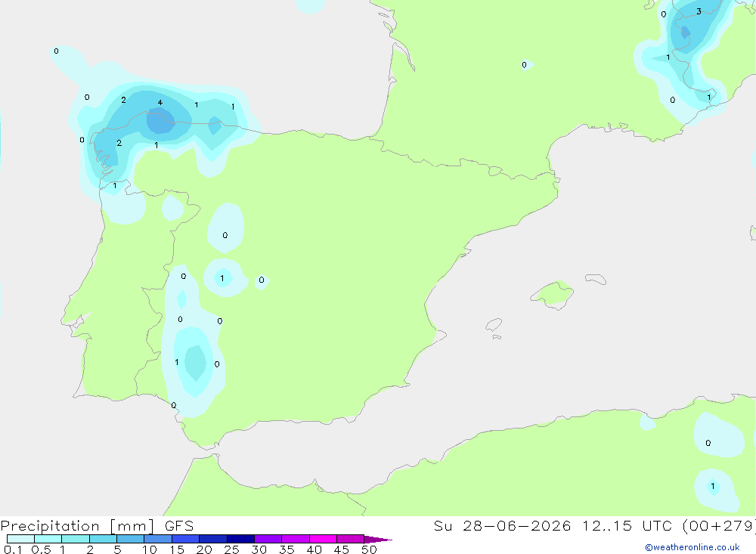
Task: Click the '0.5' legend tick label
Action: [41, 549]
